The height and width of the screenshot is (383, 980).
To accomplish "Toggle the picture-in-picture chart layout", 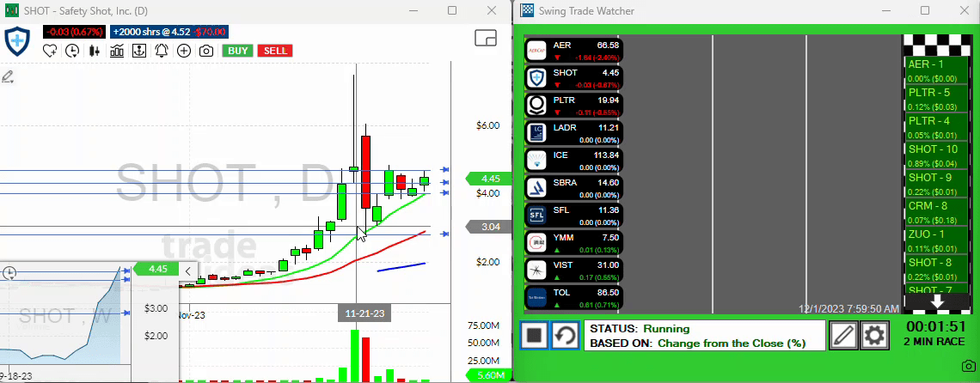I will pyautogui.click(x=486, y=39).
